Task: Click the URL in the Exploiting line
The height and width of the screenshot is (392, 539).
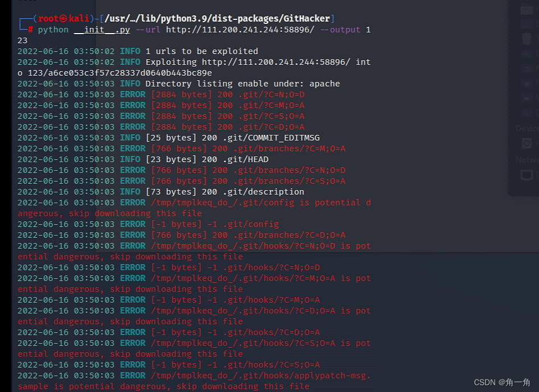Action: click(276, 62)
